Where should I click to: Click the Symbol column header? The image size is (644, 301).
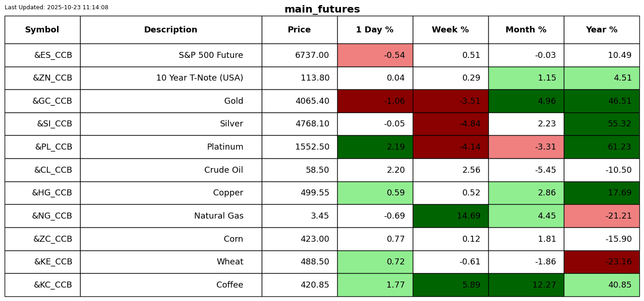coord(42,30)
